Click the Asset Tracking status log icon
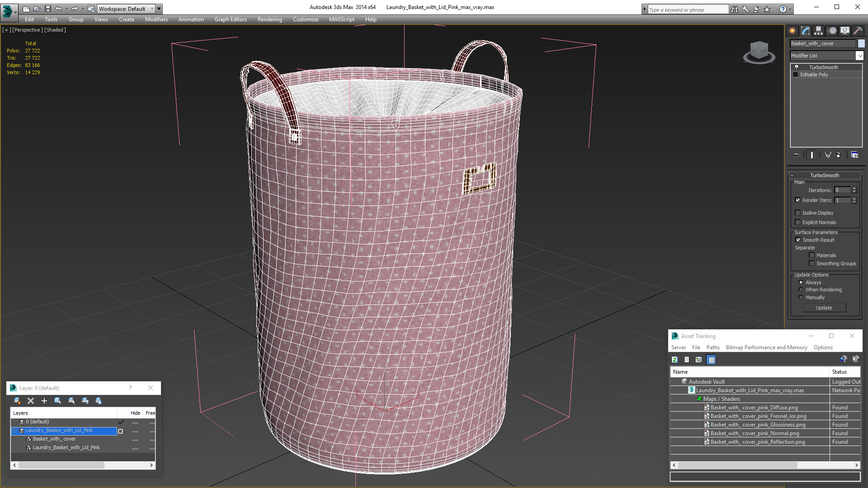This screenshot has height=488, width=868. pyautogui.click(x=687, y=360)
